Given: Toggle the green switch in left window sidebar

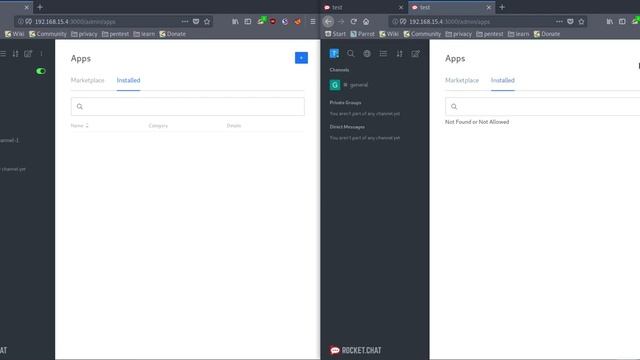Looking at the screenshot, I should point(40,71).
